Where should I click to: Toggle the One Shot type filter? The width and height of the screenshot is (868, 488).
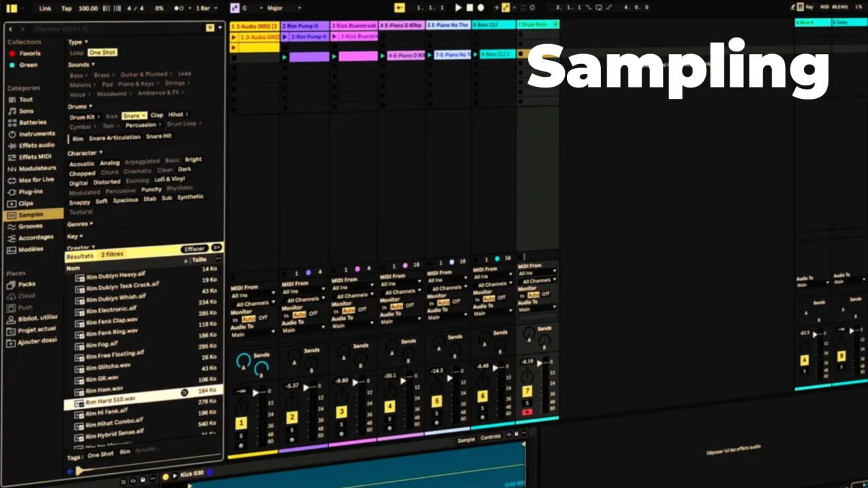point(103,53)
